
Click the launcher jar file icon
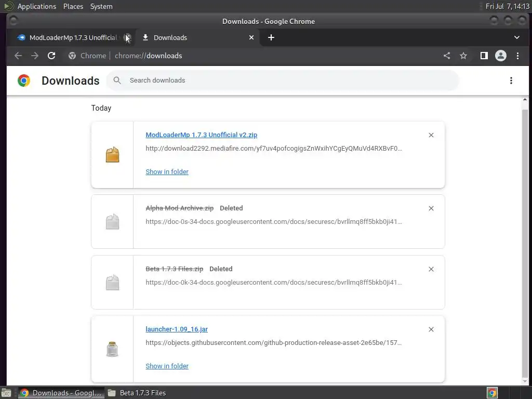tap(112, 349)
